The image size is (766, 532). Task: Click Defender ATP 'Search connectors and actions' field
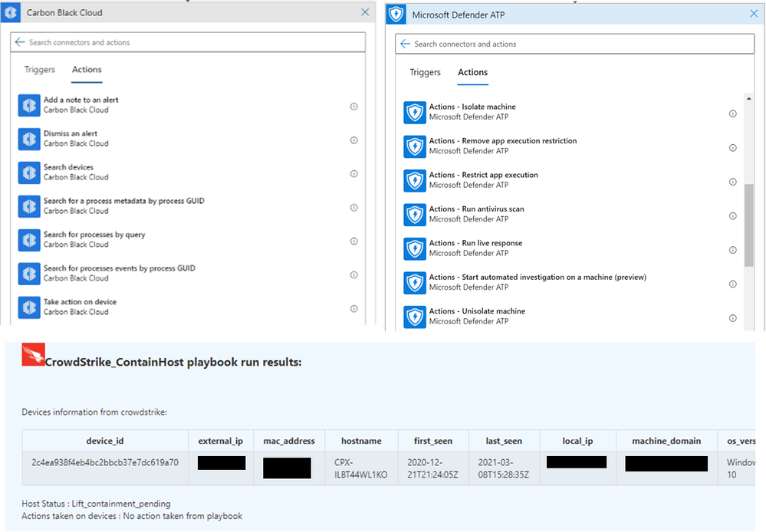coord(575,44)
